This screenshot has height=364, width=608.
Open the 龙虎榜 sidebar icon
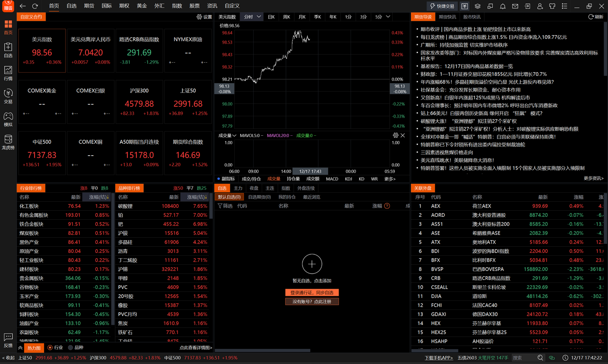pyautogui.click(x=8, y=142)
